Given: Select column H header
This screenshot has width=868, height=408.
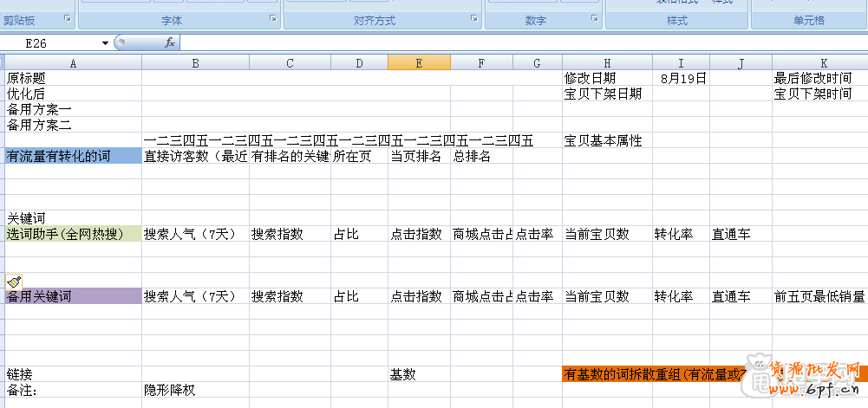Looking at the screenshot, I should 607,62.
